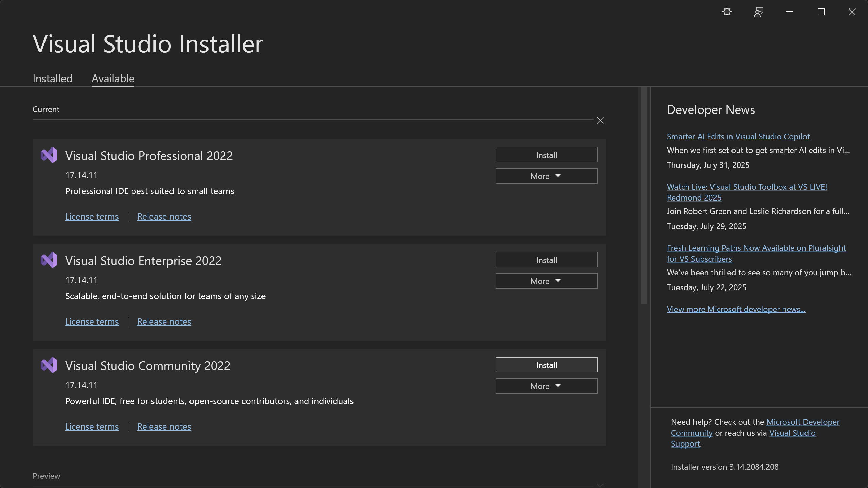The height and width of the screenshot is (488, 868).
Task: Click the Visual Studio Enterprise 2022 product icon
Action: point(49,260)
